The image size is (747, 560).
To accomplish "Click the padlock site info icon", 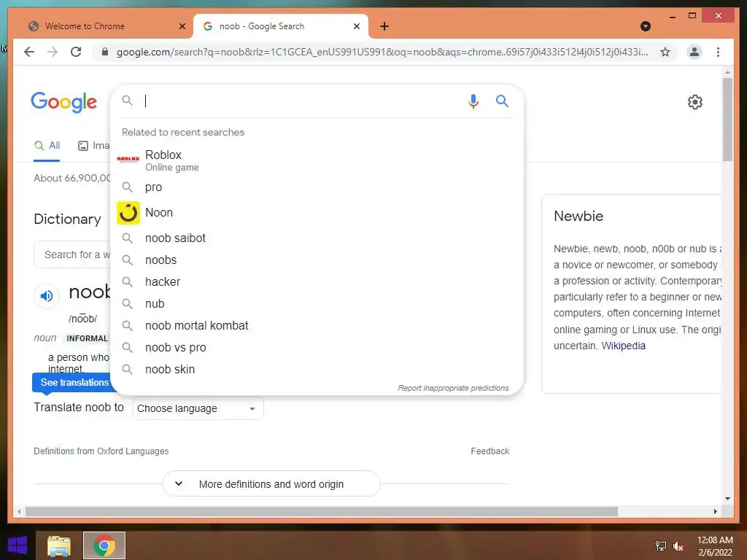I will [105, 52].
